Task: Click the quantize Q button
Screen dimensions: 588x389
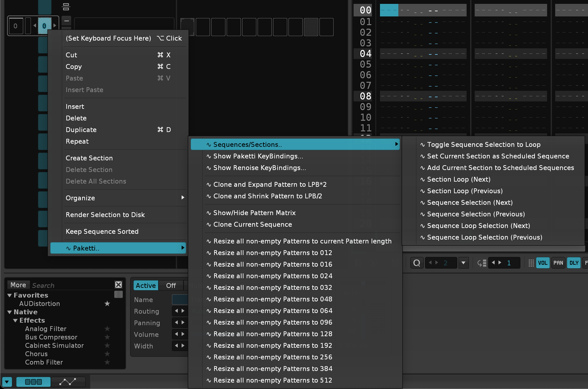Action: click(x=417, y=263)
